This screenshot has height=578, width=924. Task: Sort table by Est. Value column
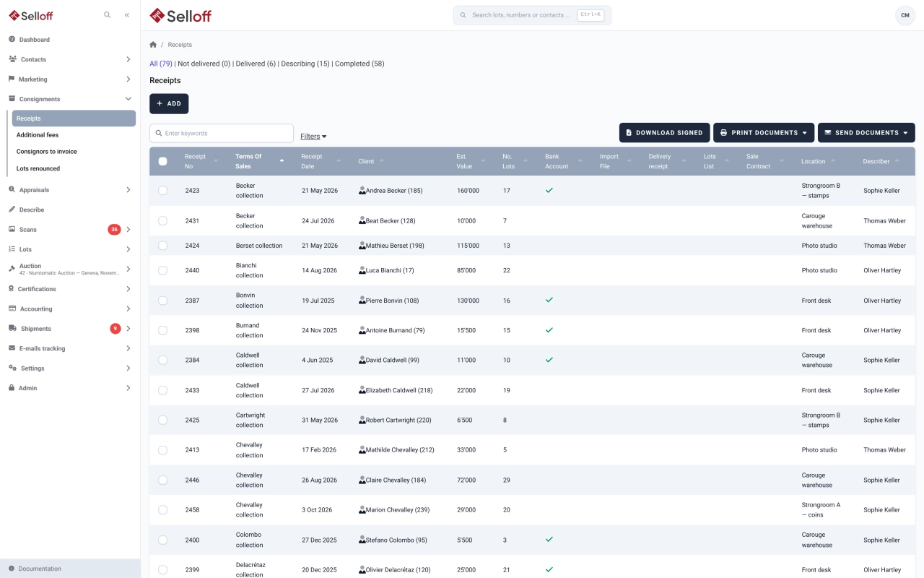pos(470,161)
